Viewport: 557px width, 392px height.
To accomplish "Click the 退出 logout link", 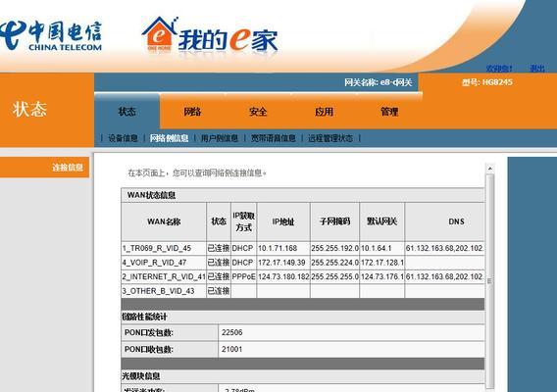I will point(536,68).
